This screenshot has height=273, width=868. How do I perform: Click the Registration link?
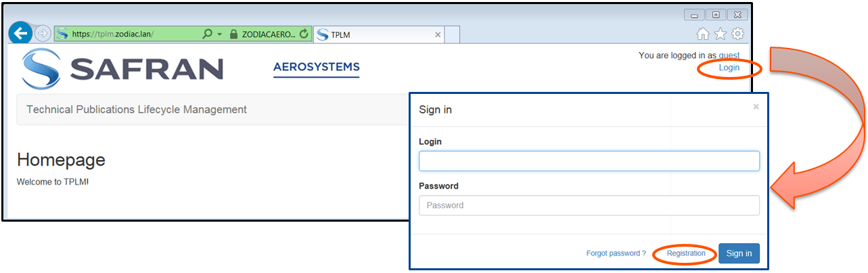686,253
